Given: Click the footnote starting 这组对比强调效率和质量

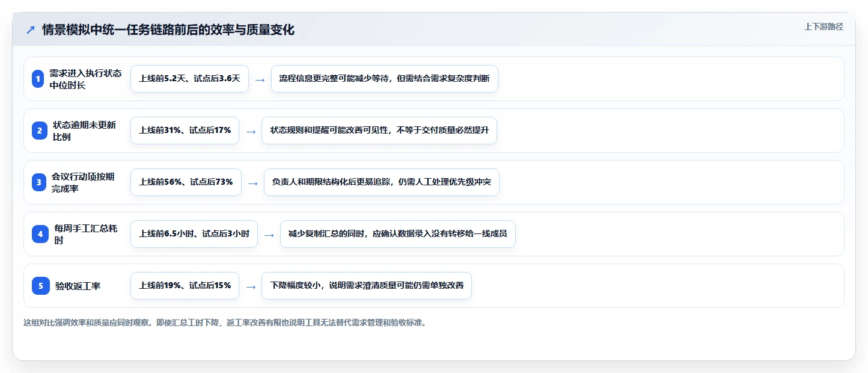Looking at the screenshot, I should [225, 322].
